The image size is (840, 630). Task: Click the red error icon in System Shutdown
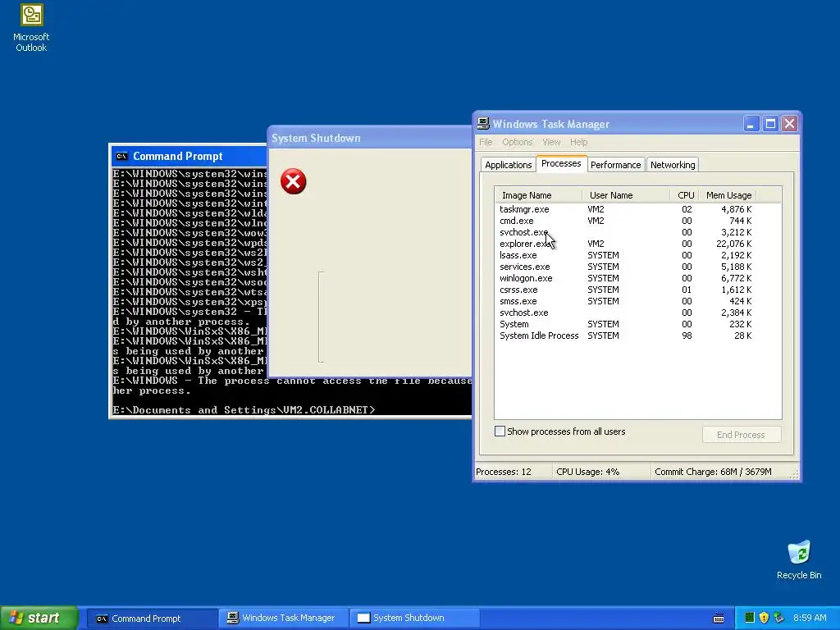tap(294, 181)
